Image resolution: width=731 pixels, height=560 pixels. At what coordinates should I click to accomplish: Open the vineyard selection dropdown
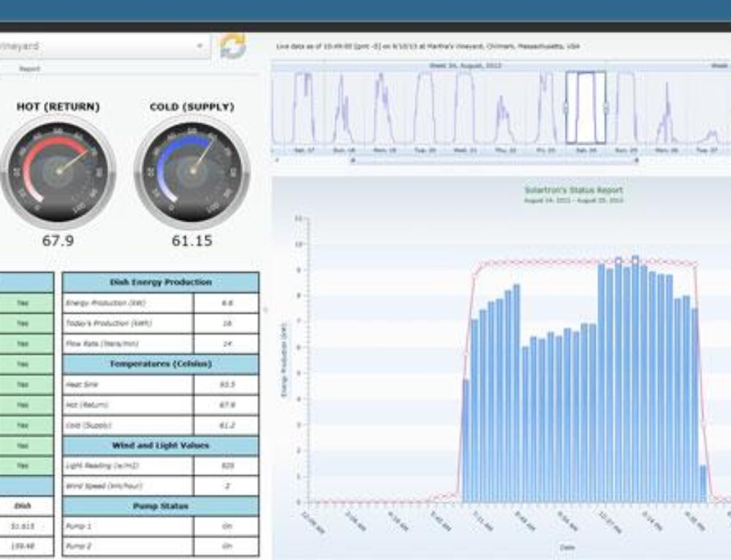coord(202,44)
